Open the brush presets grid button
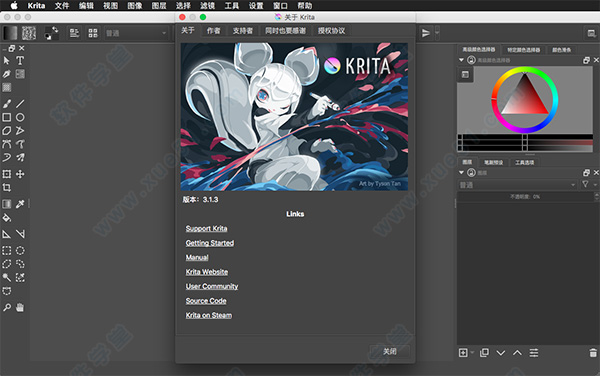 click(x=93, y=33)
